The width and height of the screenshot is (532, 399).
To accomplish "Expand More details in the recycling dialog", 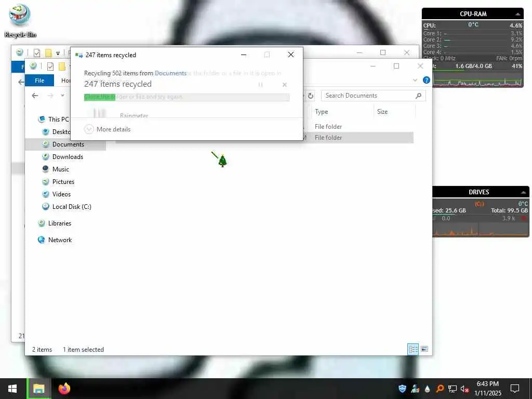I will pyautogui.click(x=107, y=129).
